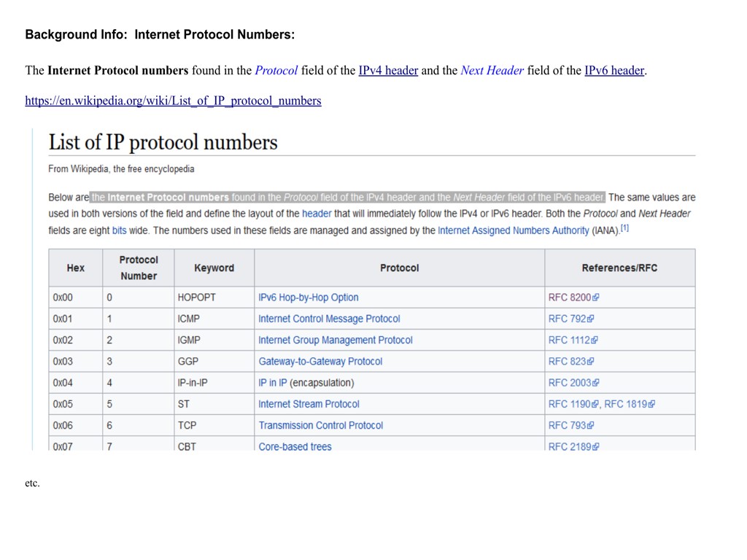Click the external link icon beside RFC 2003
This screenshot has width=747, height=560.
point(597,383)
